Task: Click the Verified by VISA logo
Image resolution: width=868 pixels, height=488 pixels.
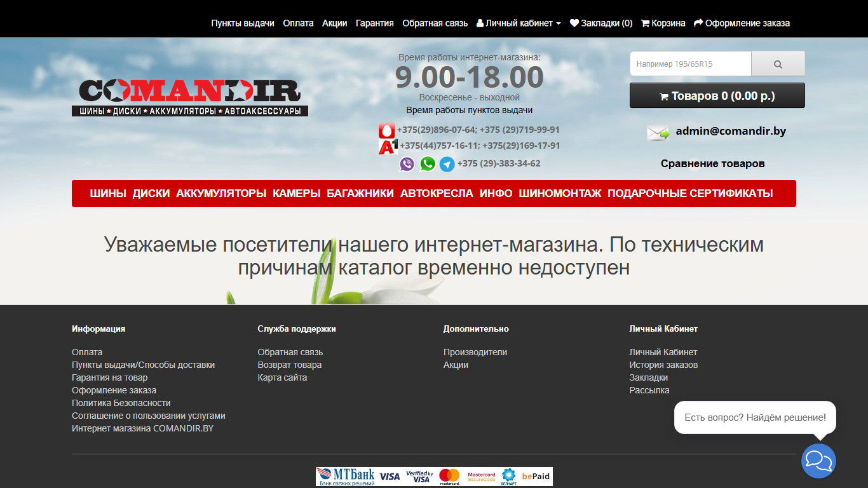Action: click(x=419, y=477)
